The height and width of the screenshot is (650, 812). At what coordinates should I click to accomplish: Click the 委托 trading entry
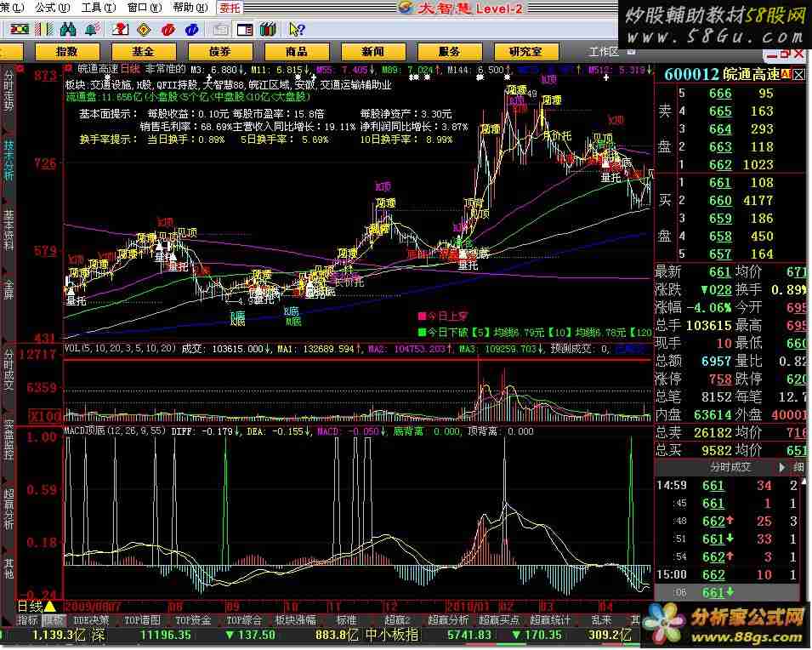[x=230, y=8]
